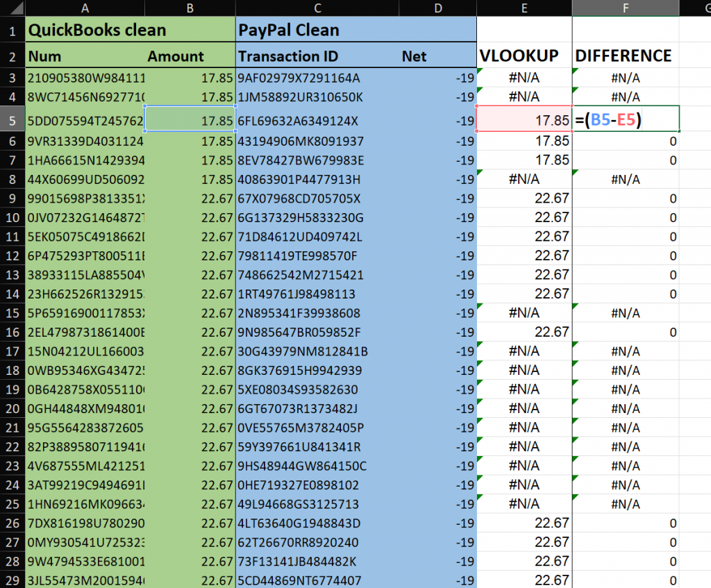711x588 pixels.
Task: Click the PayPal Clean title cell
Action: [x=288, y=30]
